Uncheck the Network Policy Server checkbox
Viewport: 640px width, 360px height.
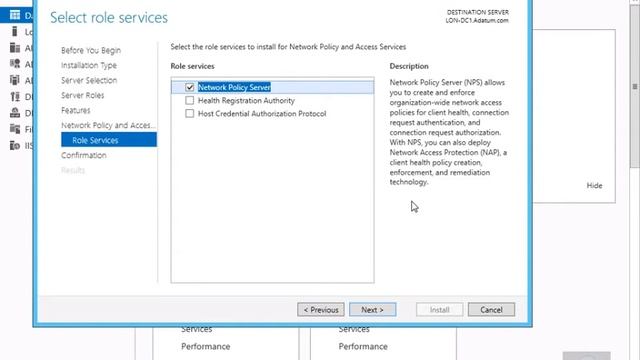189,87
